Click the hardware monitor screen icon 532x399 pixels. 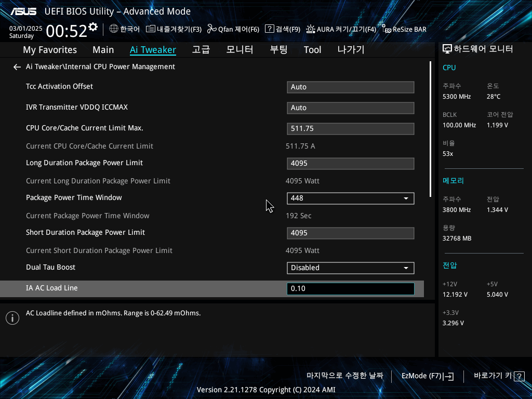(x=447, y=49)
